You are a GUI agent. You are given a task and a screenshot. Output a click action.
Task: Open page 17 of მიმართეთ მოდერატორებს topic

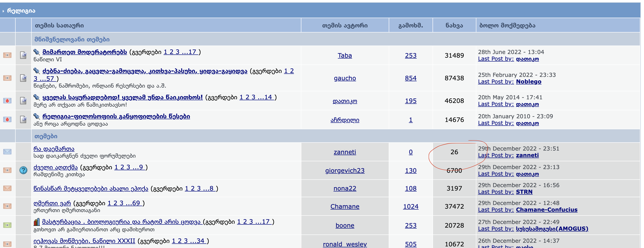point(192,52)
